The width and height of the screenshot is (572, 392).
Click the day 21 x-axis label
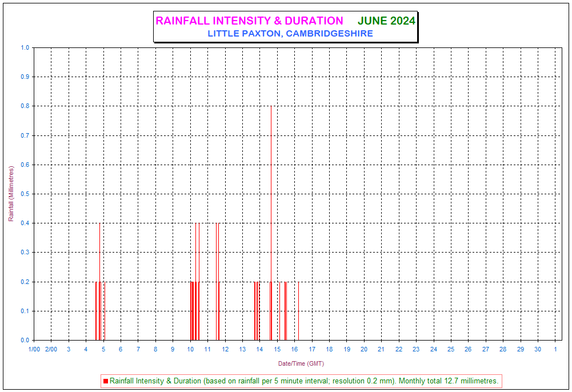pos(381,349)
